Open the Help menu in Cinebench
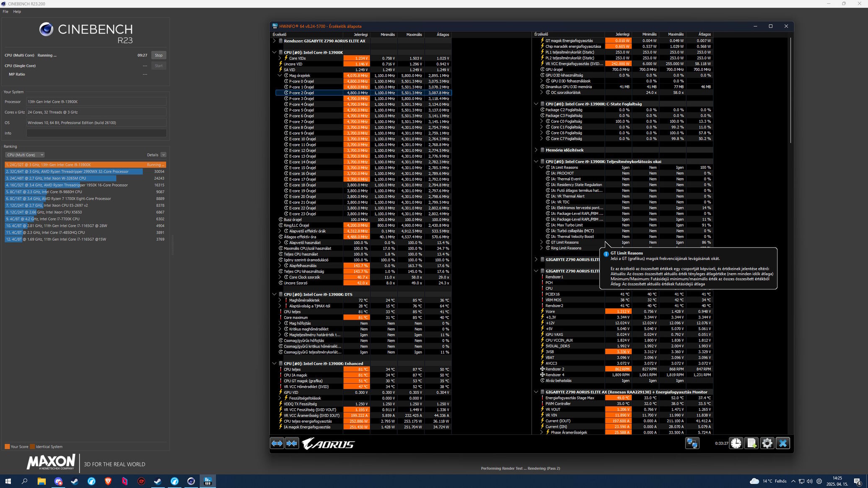The image size is (868, 488). tap(17, 12)
